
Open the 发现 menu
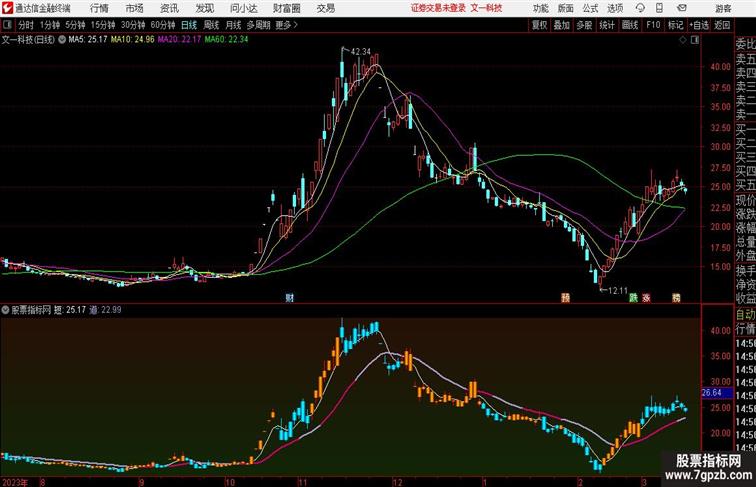204,8
